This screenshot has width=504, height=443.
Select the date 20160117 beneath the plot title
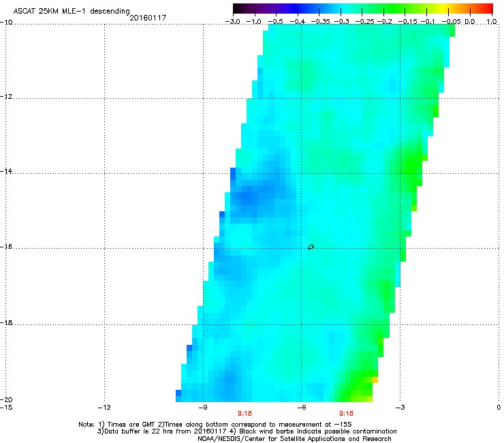[x=148, y=18]
